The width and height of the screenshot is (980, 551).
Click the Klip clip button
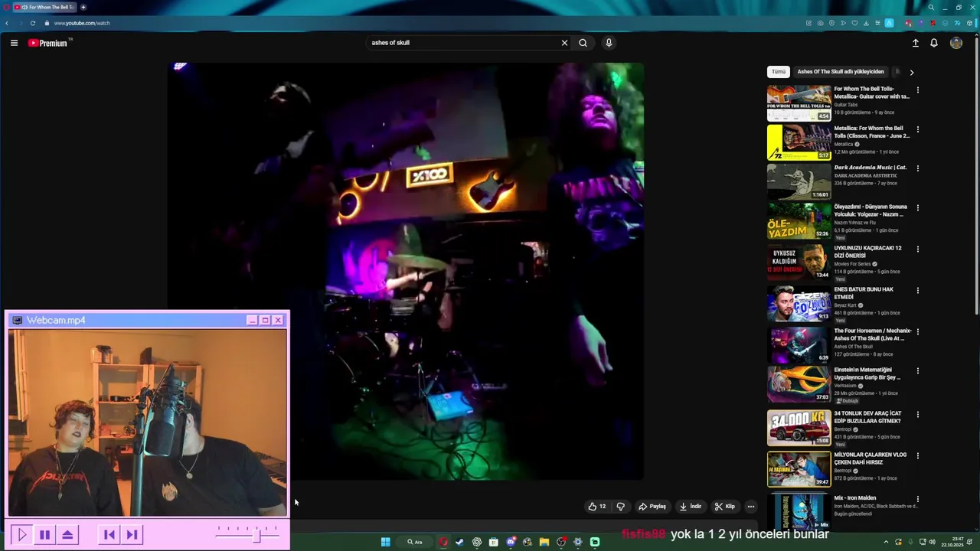[724, 507]
